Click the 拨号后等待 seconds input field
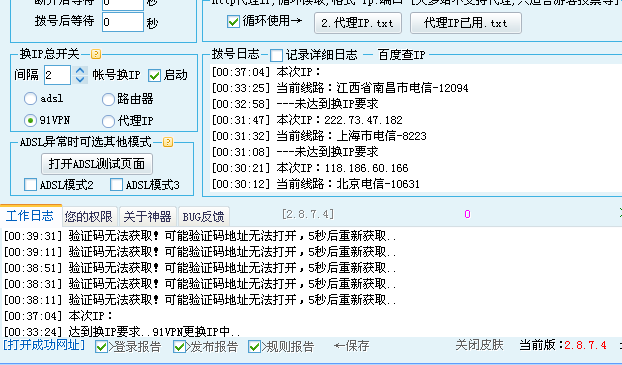Screen dimensions: 622x365 (x=123, y=22)
